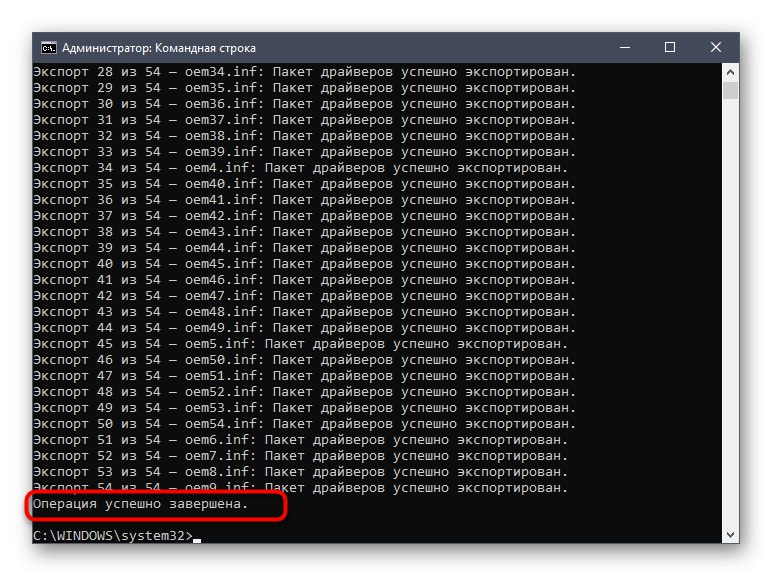Viewport: 772px width, 576px height.
Task: Click the line Экспорт 48 из 54 oem52.inf
Action: point(304,392)
